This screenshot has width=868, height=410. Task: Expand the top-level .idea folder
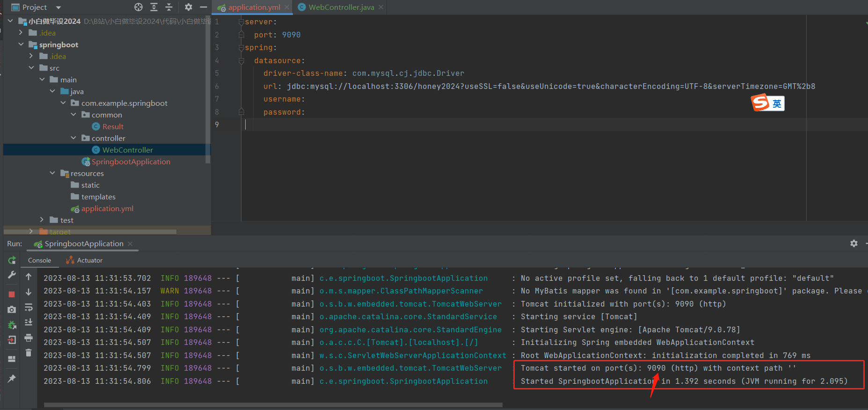click(x=21, y=33)
